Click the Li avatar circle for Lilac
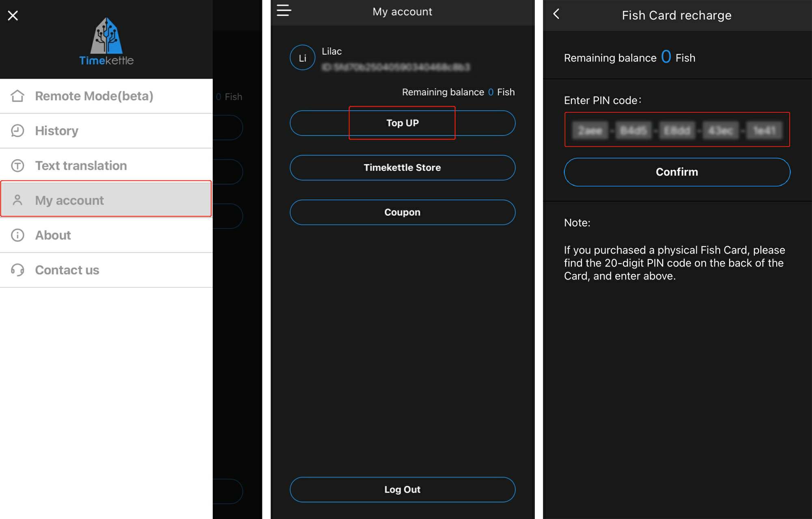 click(x=302, y=58)
